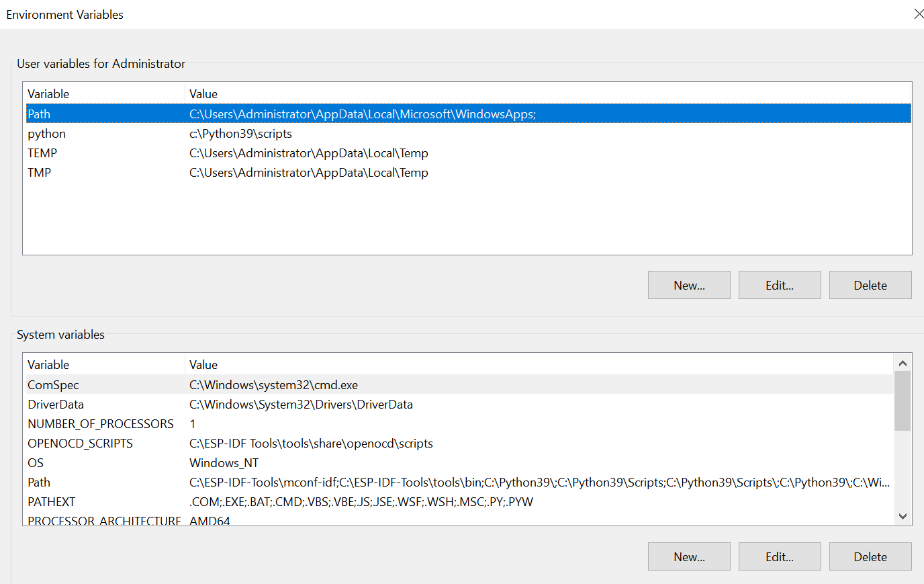This screenshot has width=924, height=584.
Task: Select the ComSpec system variable
Action: 101,384
